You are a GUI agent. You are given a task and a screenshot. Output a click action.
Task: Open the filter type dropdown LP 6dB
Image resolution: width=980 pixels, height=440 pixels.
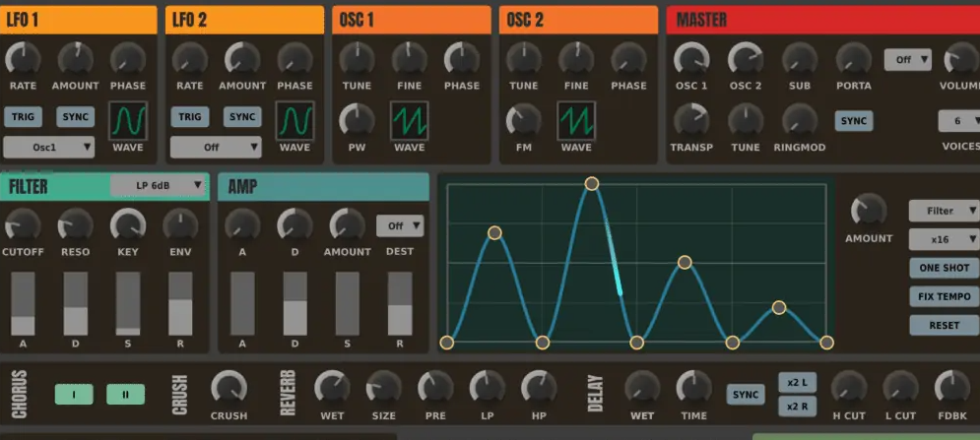[159, 185]
